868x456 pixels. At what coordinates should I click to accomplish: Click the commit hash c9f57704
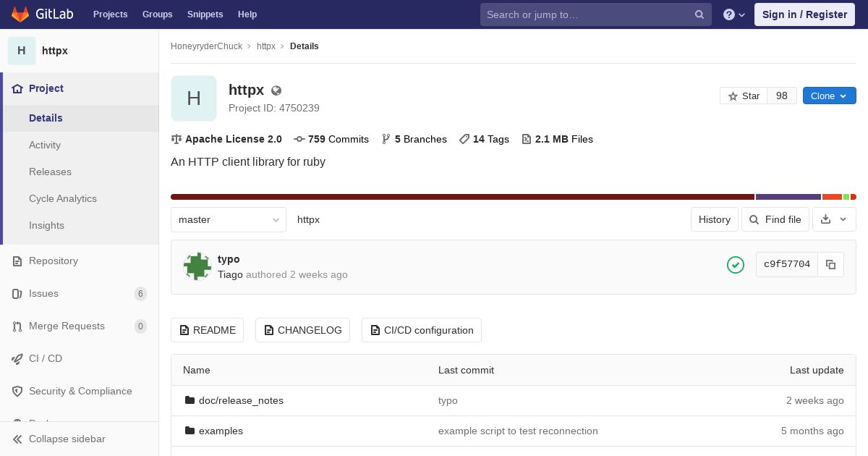787,264
